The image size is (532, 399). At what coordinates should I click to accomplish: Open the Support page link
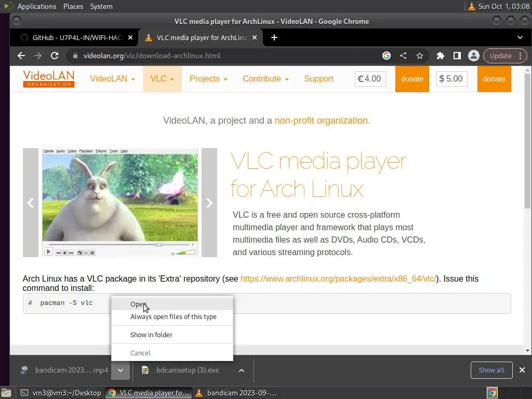(x=319, y=79)
